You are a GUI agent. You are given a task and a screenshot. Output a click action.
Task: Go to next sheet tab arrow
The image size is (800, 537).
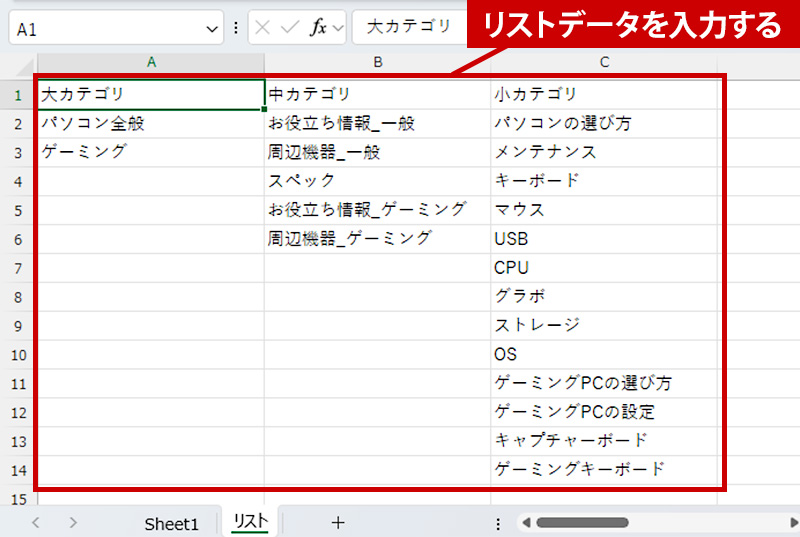coord(73,523)
